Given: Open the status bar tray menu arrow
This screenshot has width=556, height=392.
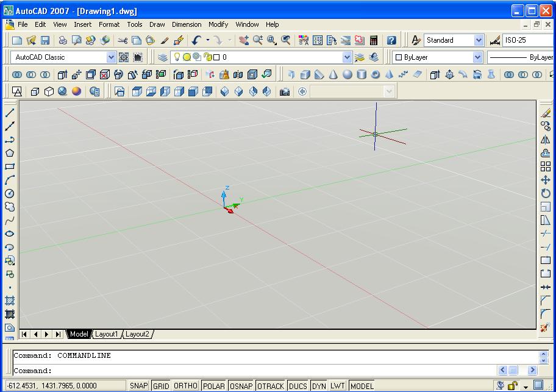Looking at the screenshot, I should [526, 386].
